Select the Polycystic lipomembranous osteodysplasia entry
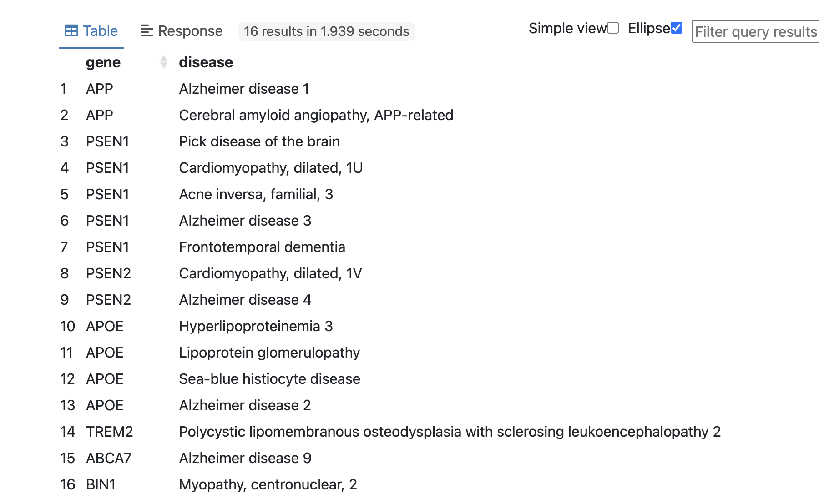The image size is (819, 504). click(450, 432)
